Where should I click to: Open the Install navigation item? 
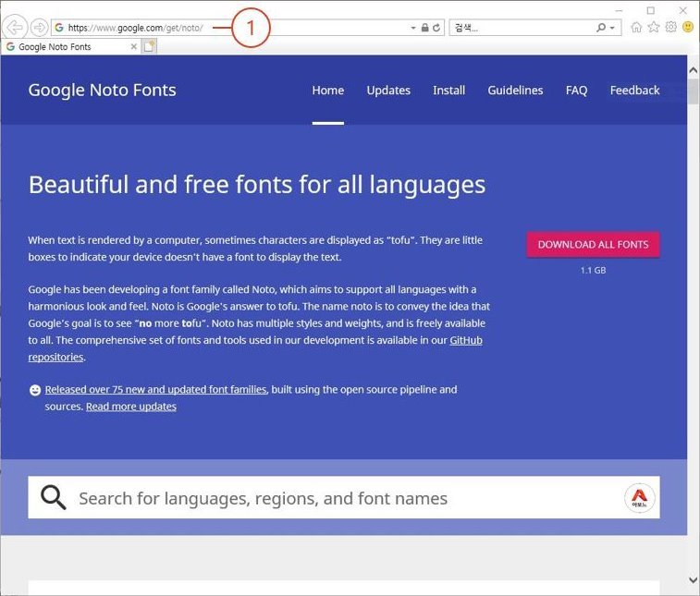[x=449, y=91]
